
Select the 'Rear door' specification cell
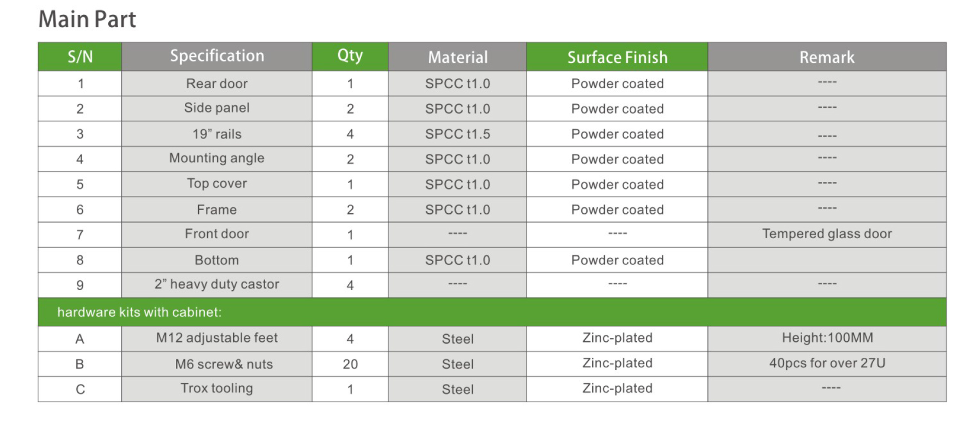click(217, 83)
